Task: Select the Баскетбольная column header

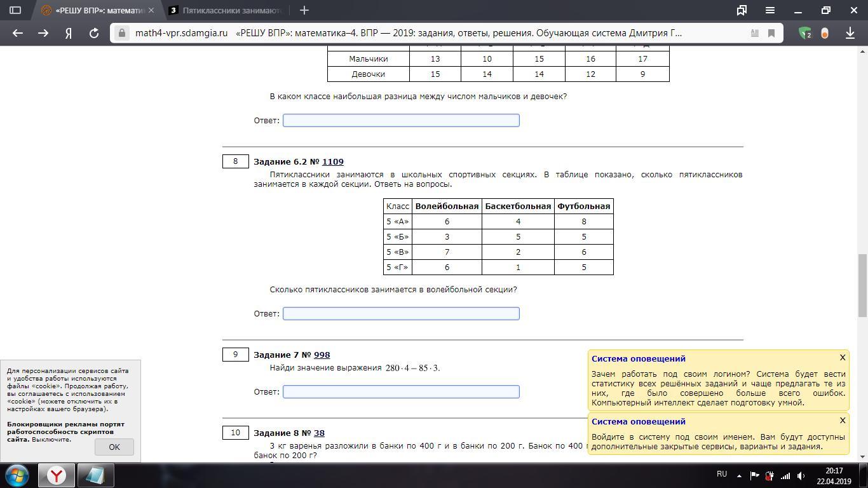Action: pyautogui.click(x=518, y=206)
